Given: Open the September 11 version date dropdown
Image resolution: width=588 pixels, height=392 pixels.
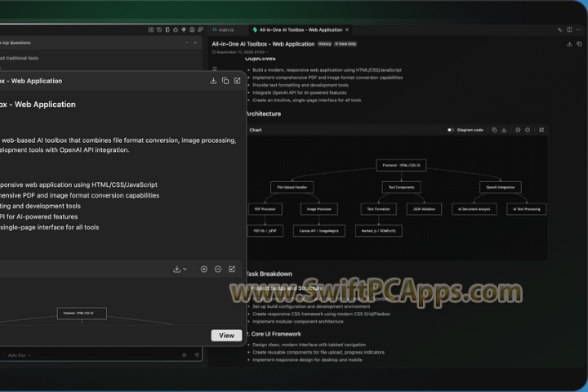Looking at the screenshot, I should (x=240, y=52).
